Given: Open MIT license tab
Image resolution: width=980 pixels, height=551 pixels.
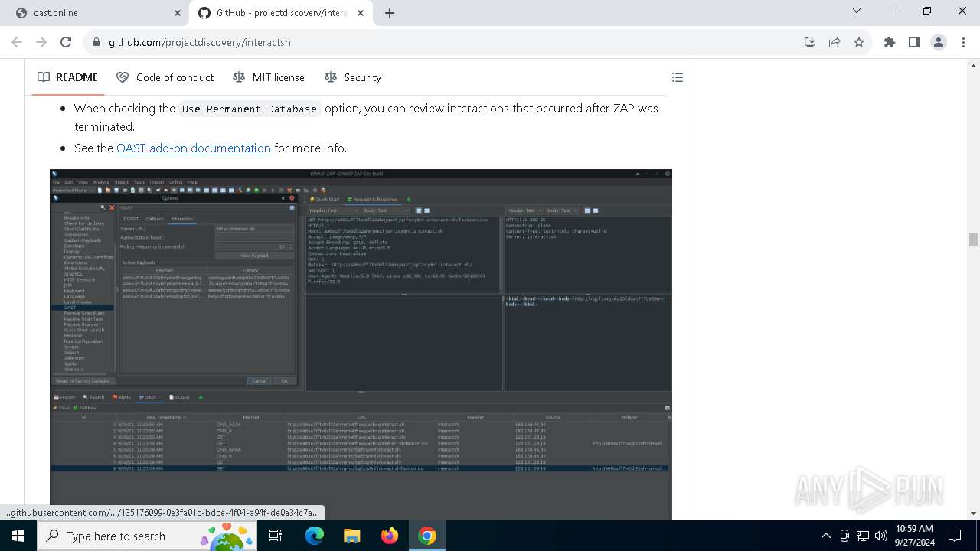Looking at the screenshot, I should [268, 77].
